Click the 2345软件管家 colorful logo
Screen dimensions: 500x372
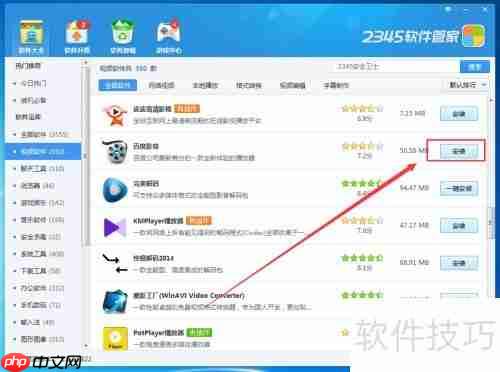click(x=473, y=36)
